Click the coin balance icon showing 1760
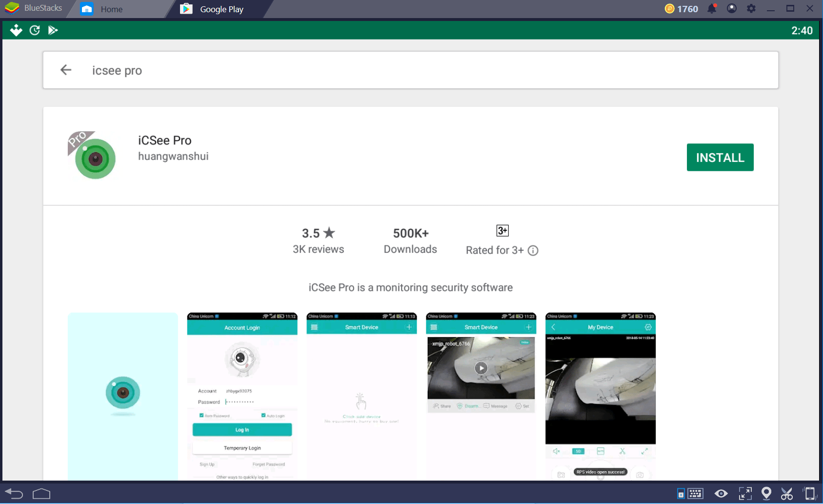 (670, 9)
